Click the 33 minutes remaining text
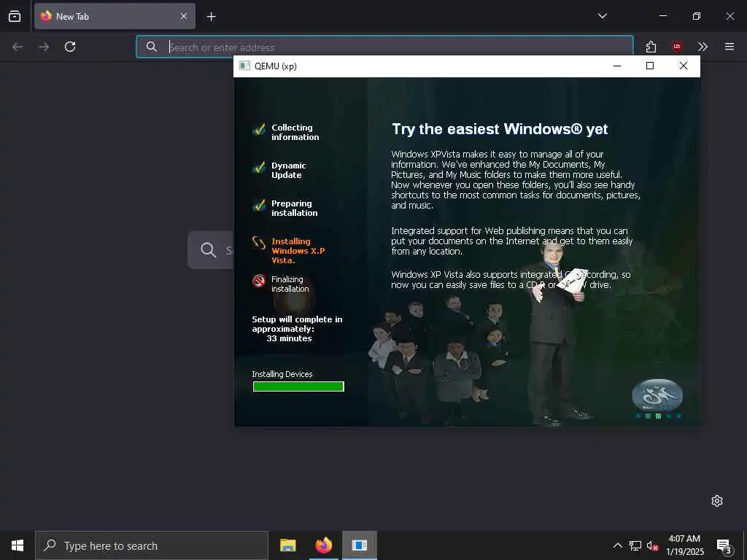The height and width of the screenshot is (560, 747). coord(289,338)
